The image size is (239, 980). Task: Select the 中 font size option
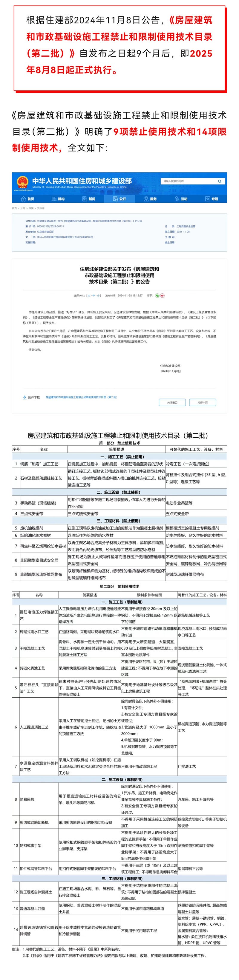(94, 295)
